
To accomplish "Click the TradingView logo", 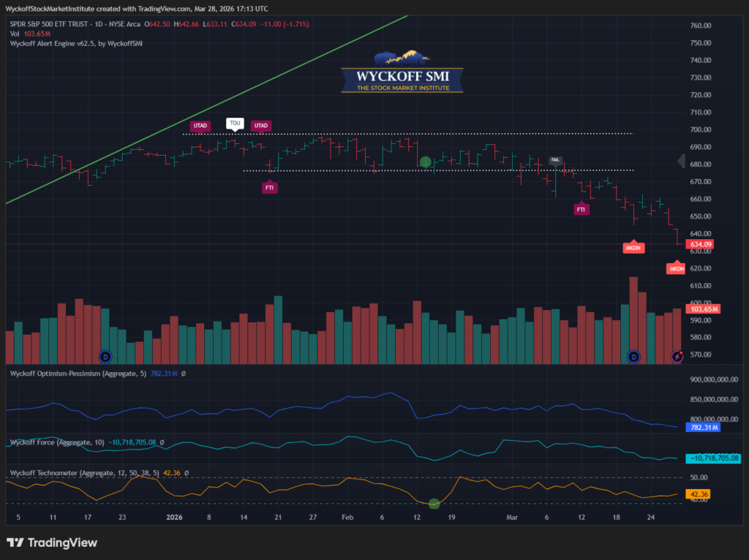I will tap(52, 542).
